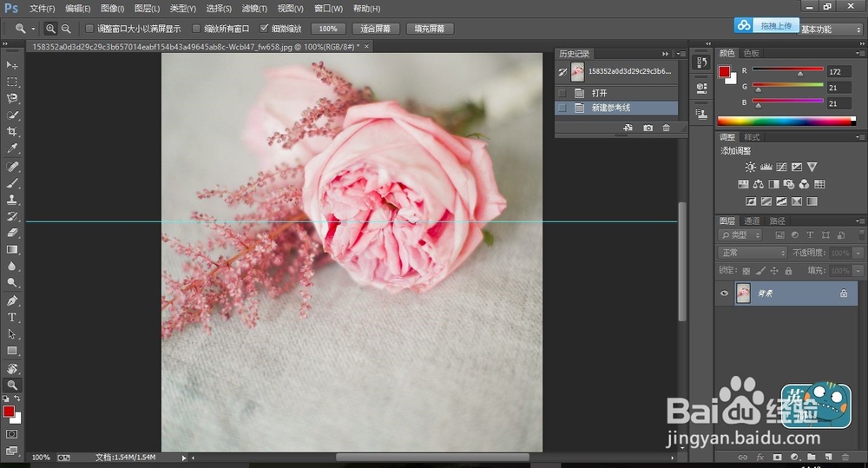The image size is (868, 468).
Task: Open the Color panel flyout menu
Action: [x=859, y=53]
